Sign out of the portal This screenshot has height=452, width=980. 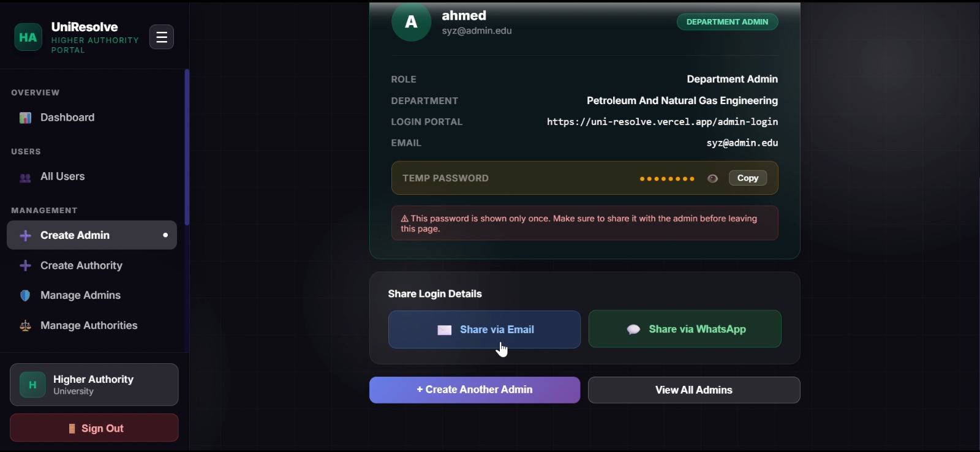(94, 428)
